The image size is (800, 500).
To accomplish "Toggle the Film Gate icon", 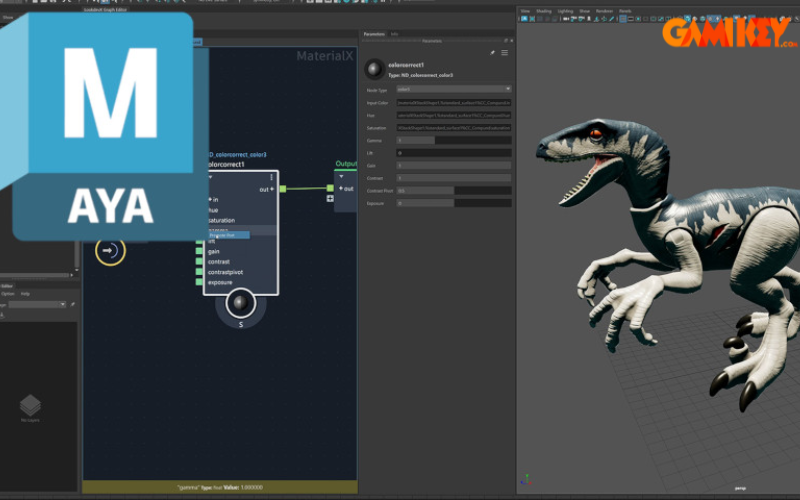I will pyautogui.click(x=631, y=19).
